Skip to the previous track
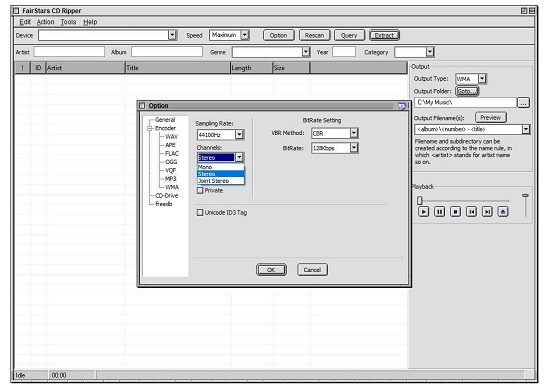550x388 pixels. pos(471,212)
